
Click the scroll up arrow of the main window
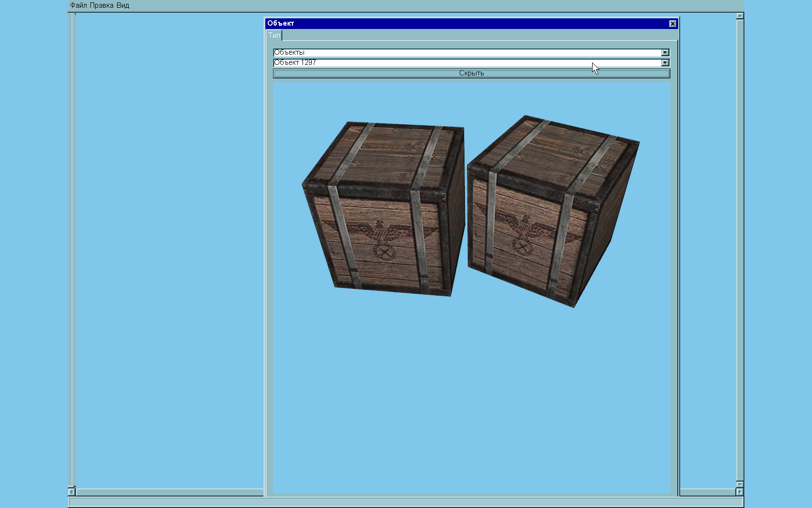click(x=739, y=16)
